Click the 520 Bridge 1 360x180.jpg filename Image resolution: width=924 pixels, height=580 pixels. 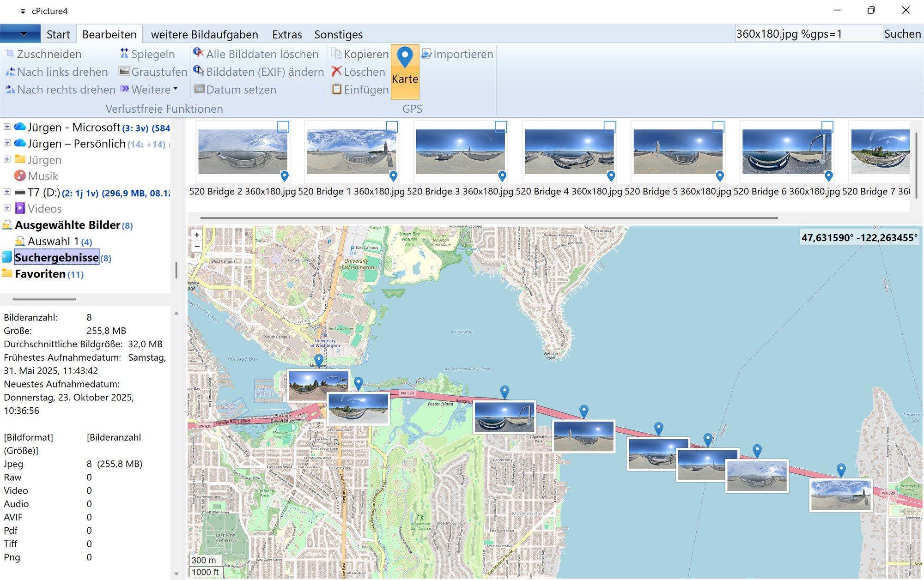[352, 191]
